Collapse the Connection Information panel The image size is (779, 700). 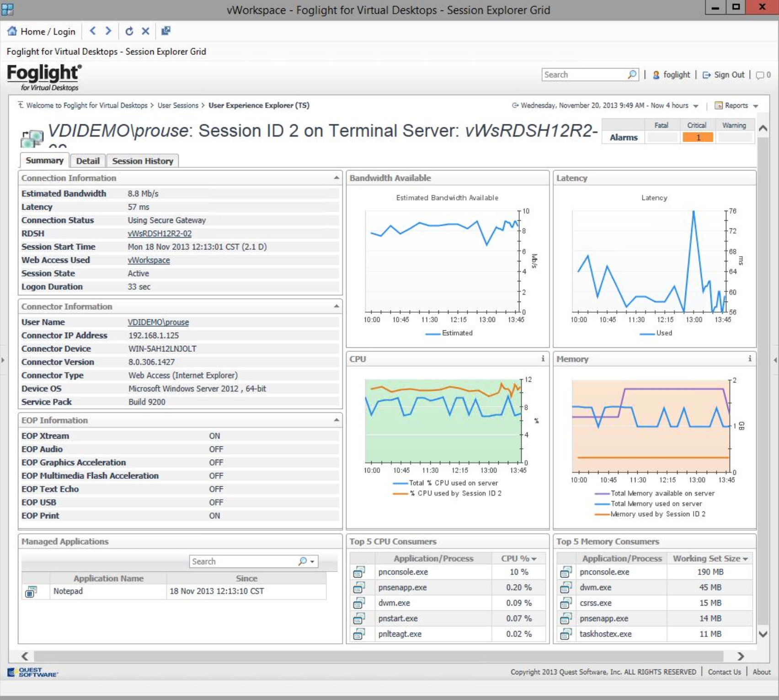336,178
